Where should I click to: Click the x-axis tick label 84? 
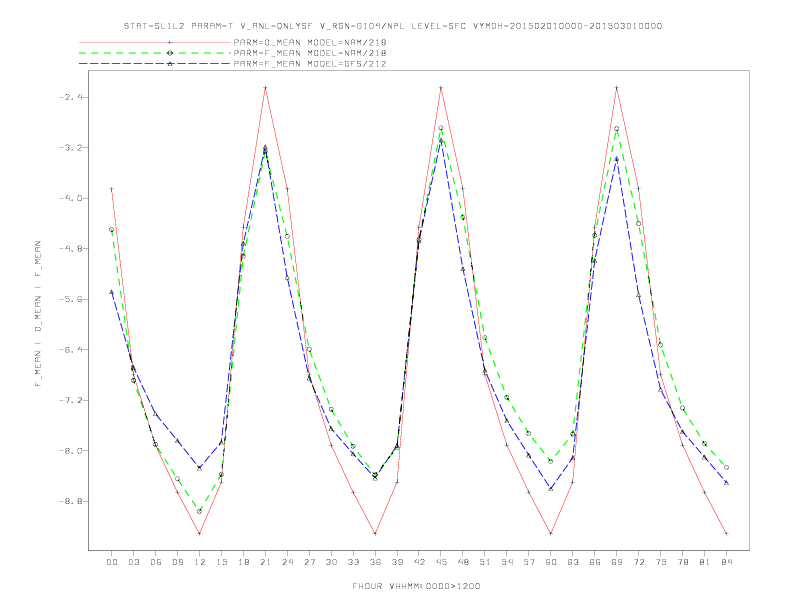[x=726, y=562]
